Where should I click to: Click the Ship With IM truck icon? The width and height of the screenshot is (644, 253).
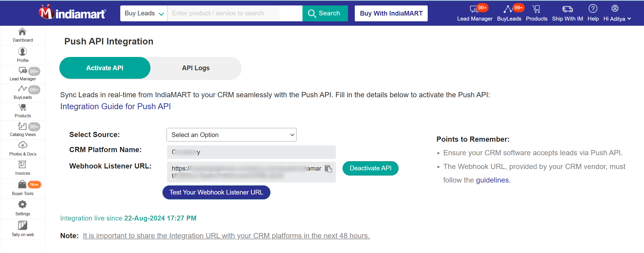pos(567,9)
